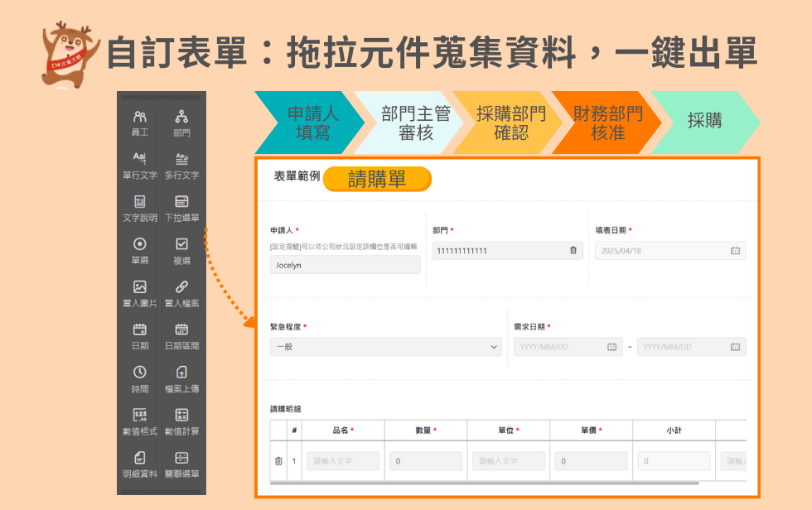Open calendar icon in 填表日期 field
Viewport: 812px width, 510px height.
(735, 251)
